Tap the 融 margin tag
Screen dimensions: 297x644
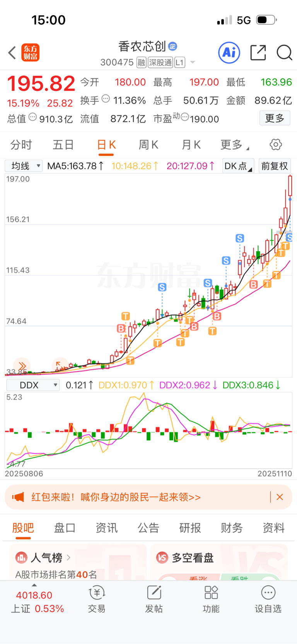[x=142, y=62]
